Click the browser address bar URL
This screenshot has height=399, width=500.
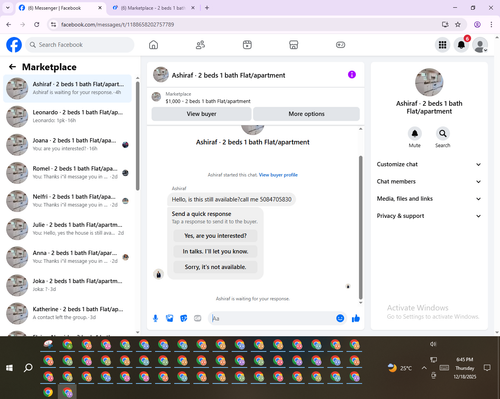(x=117, y=24)
